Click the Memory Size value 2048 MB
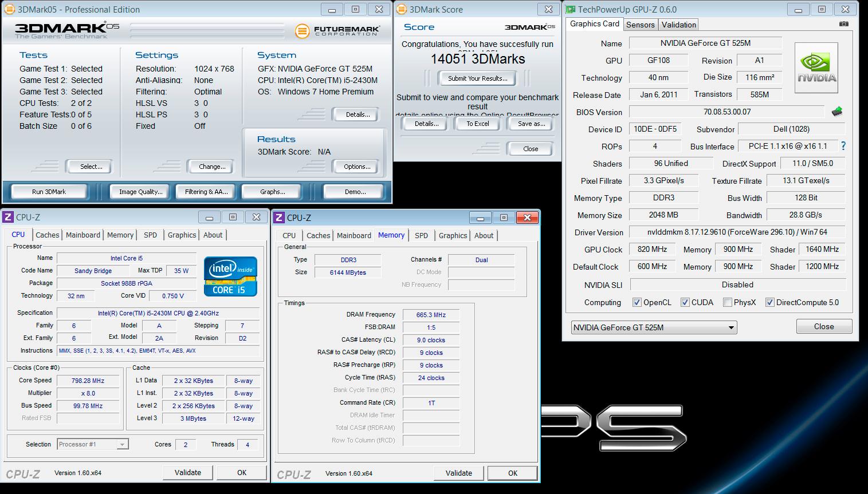Image resolution: width=868 pixels, height=494 pixels. coord(663,215)
